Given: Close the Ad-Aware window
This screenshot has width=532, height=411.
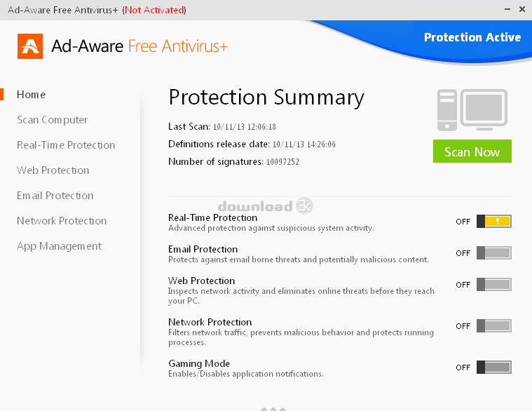Looking at the screenshot, I should coord(521,9).
